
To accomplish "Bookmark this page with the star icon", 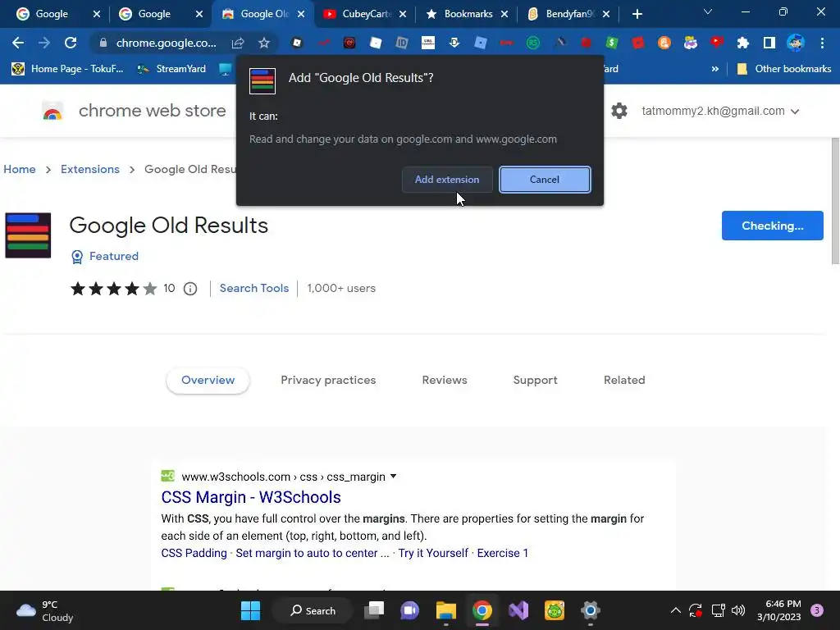I will 263,43.
